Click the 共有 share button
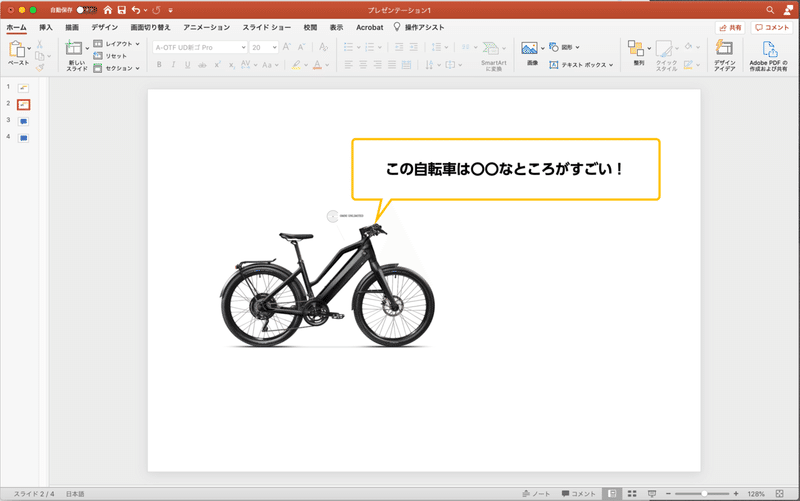 coord(730,28)
